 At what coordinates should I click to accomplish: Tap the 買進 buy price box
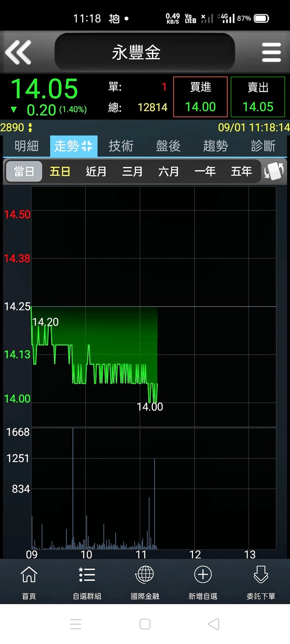pos(201,97)
